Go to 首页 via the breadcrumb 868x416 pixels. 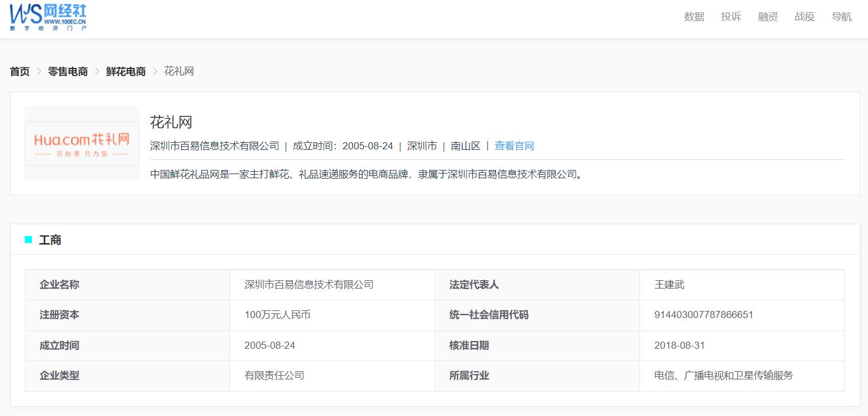19,71
